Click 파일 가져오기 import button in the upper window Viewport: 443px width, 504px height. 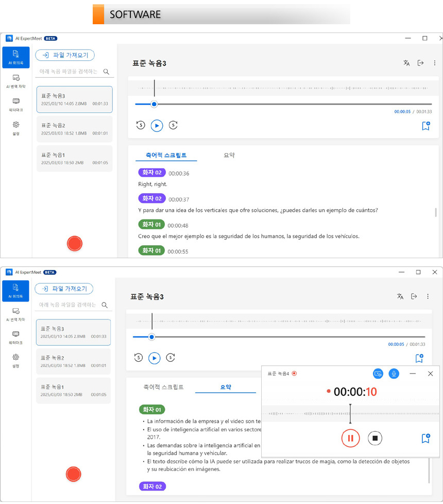pos(65,55)
